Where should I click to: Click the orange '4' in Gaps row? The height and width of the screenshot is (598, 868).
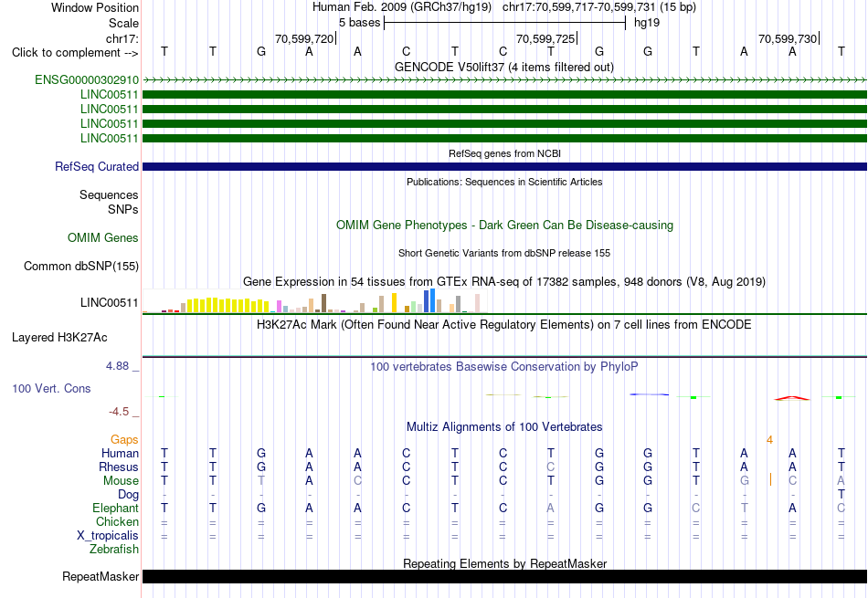pos(769,440)
